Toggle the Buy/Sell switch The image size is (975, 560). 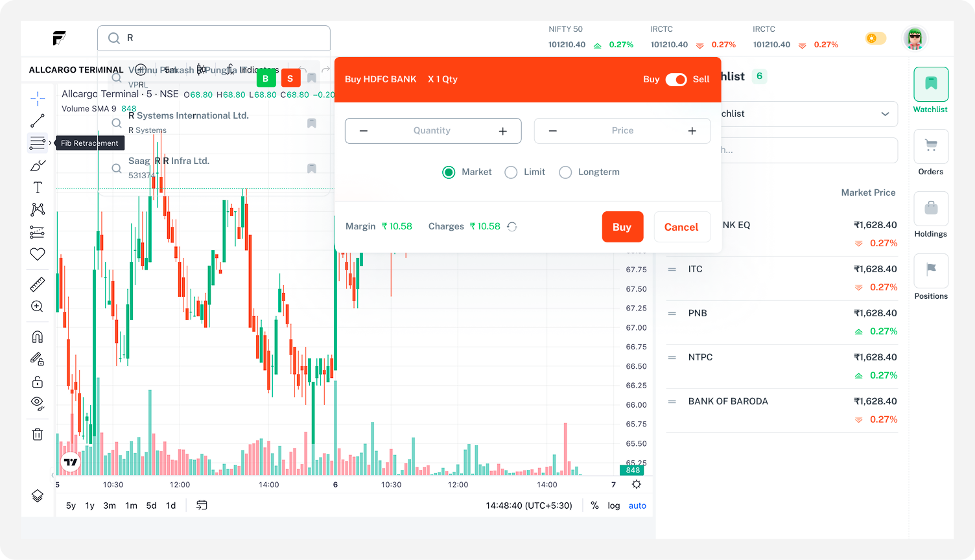coord(676,79)
